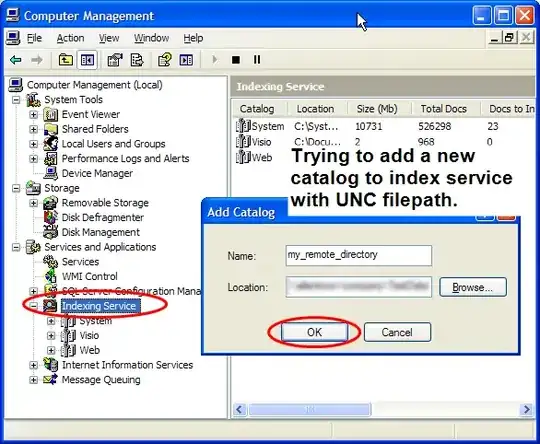
Task: Click the Browse... button
Action: pos(473,287)
